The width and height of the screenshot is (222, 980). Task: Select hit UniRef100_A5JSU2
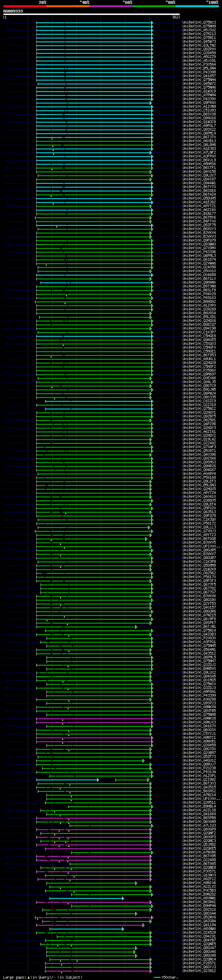199,30
